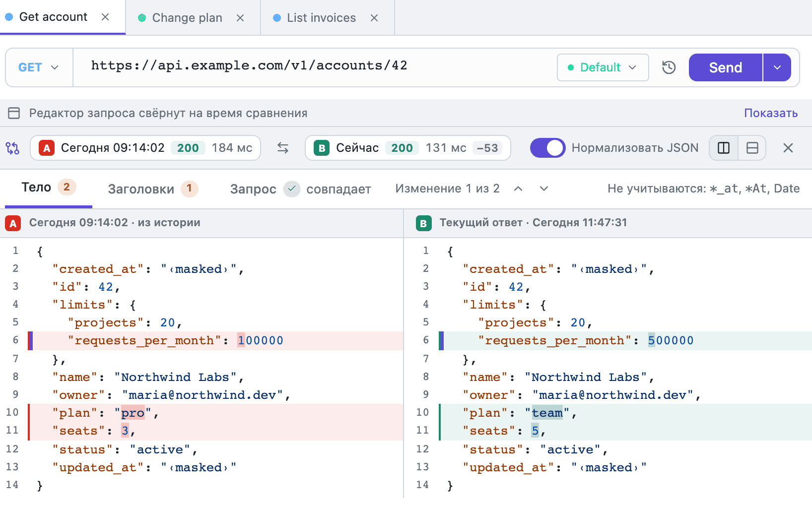Click the collapsed request editor icon
This screenshot has height=508, width=812.
[14, 113]
